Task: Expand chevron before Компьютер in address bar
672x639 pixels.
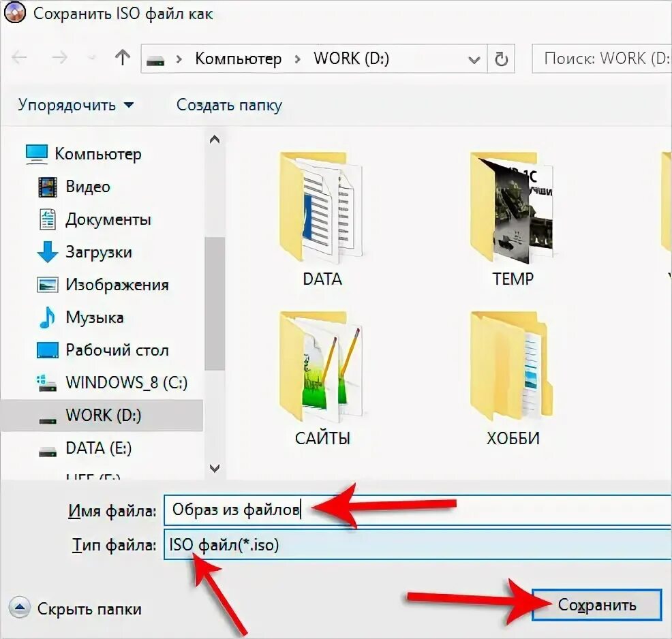Action: (x=179, y=59)
